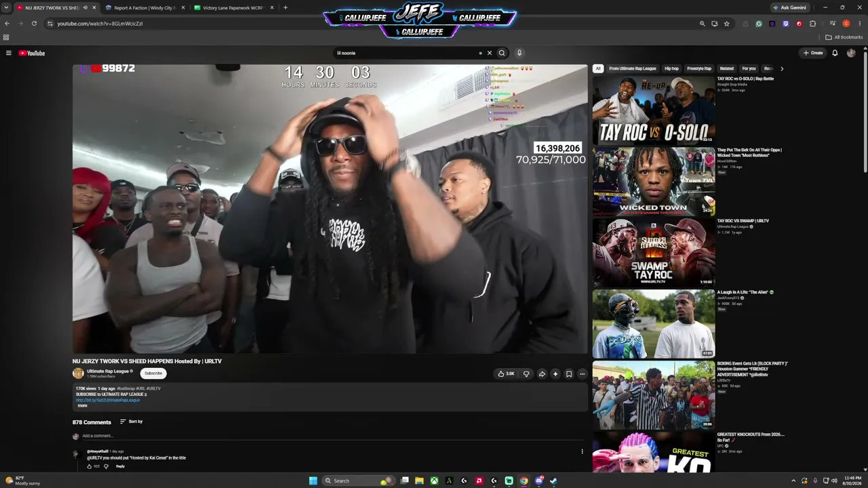Open a new browser tab

click(x=285, y=7)
